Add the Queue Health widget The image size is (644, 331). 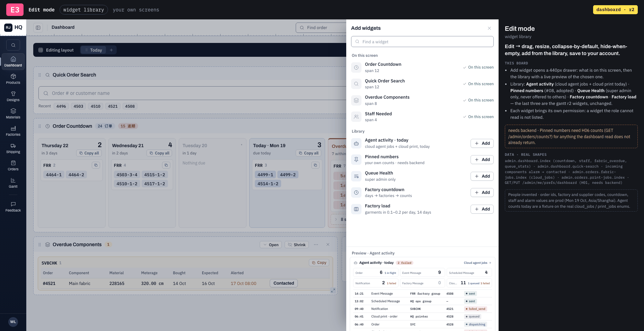click(x=482, y=176)
